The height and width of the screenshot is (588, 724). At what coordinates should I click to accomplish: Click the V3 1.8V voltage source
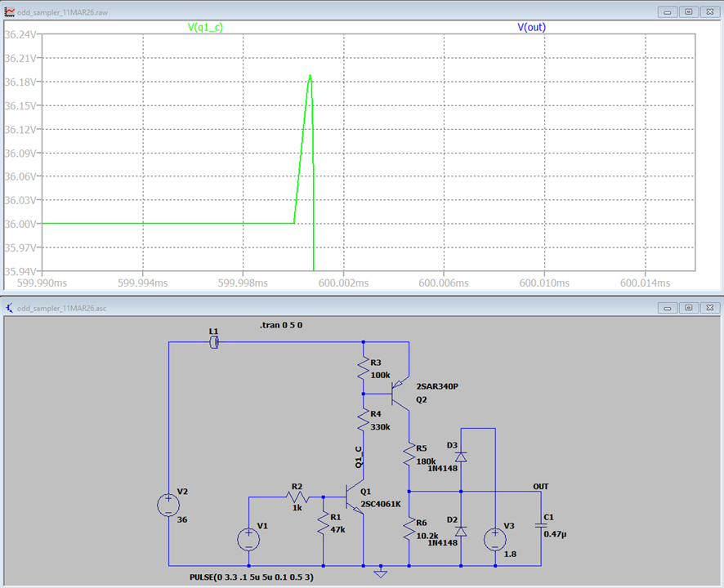tap(494, 539)
